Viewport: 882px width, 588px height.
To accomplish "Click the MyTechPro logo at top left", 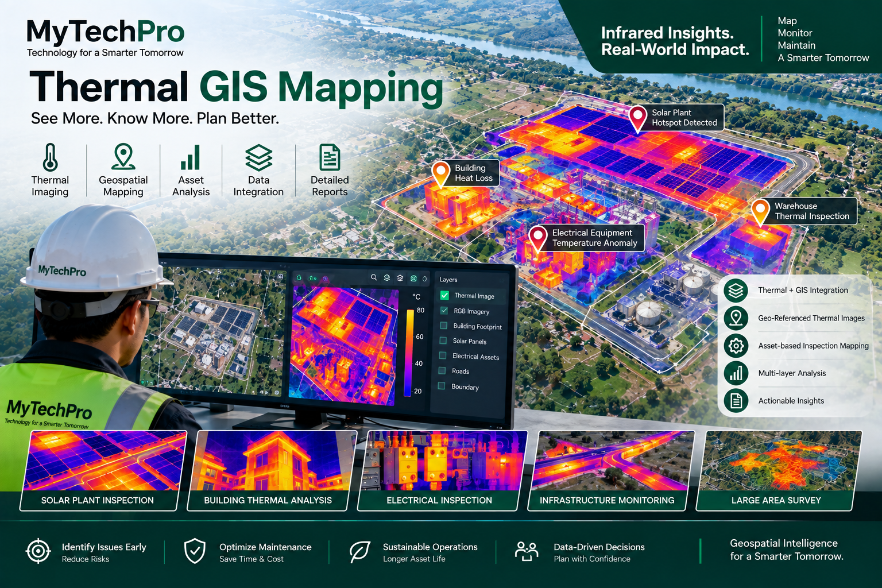I will pos(106,37).
